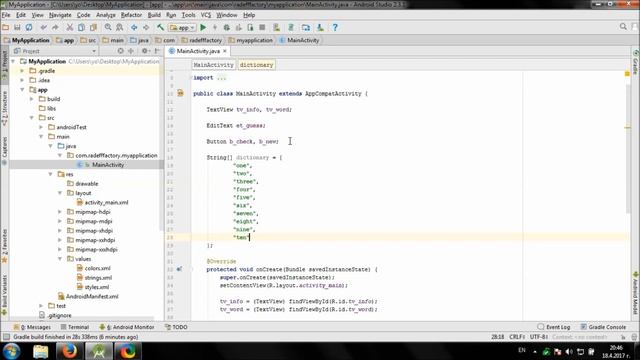
Task: Open the VCS menu
Action: [206, 15]
